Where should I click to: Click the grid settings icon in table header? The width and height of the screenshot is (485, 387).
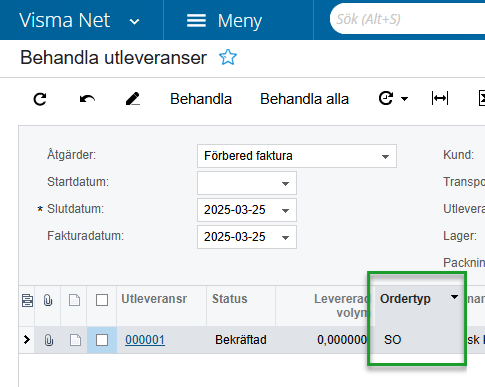point(27,300)
